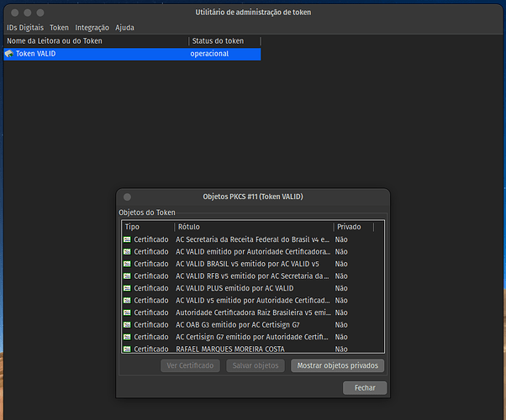Select the RAFAEL MARQUES MOREIRA COSTA certificate row
Screen dimensions: 506x420
point(252,349)
